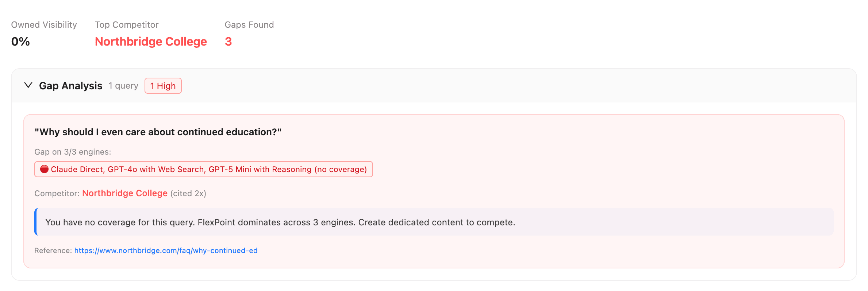The width and height of the screenshot is (868, 291).
Task: Click the Owned Visibility stat header
Action: pyautogui.click(x=43, y=24)
